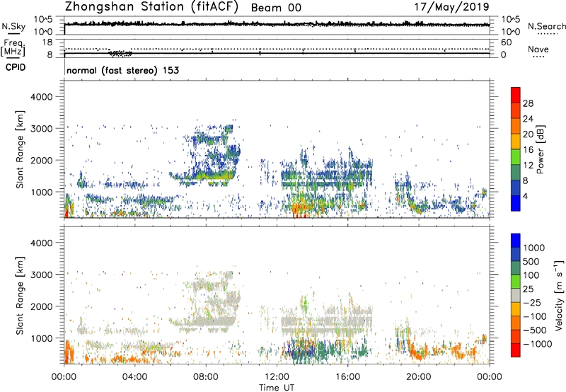Click the power panel 'Slant Range [km]' label
The height and width of the screenshot is (392, 566).
tap(20, 149)
